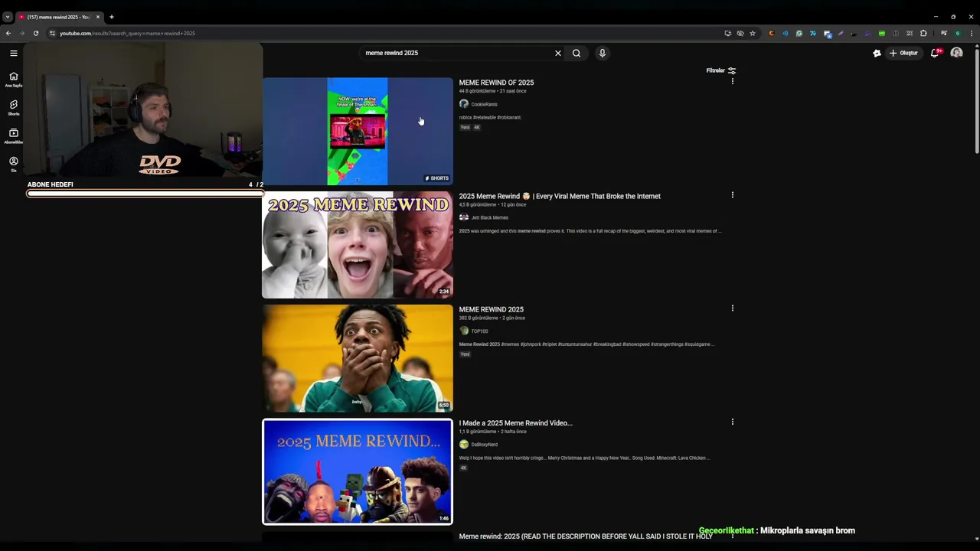This screenshot has height=551, width=980.
Task: Click the purple feather extension icon
Action: pos(841,33)
